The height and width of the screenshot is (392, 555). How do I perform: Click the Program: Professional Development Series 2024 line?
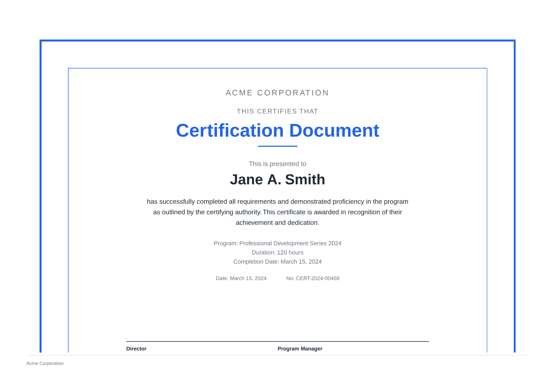(x=277, y=243)
